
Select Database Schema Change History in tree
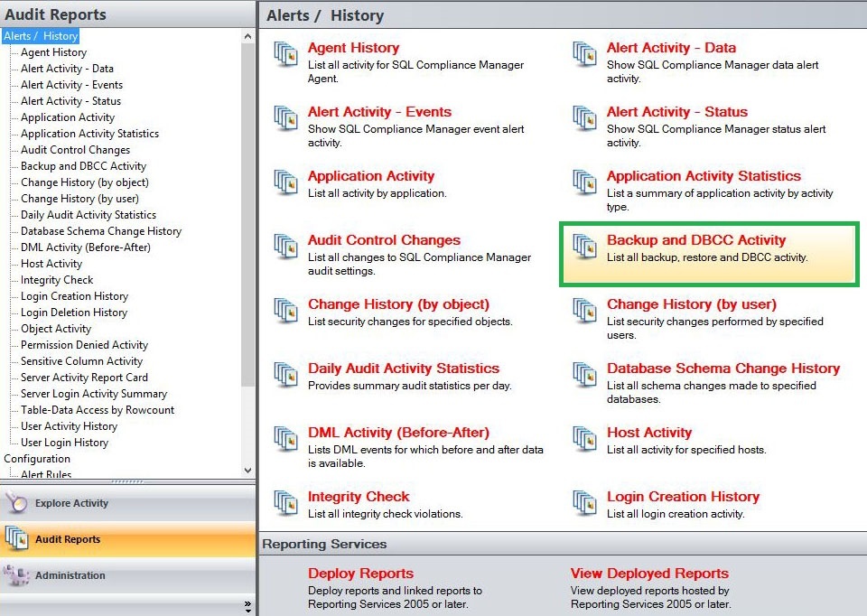coord(101,231)
